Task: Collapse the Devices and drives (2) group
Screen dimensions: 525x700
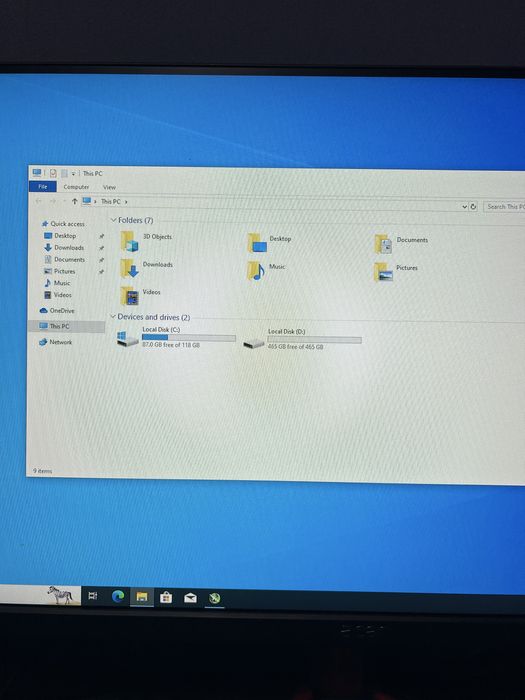Action: pyautogui.click(x=113, y=316)
